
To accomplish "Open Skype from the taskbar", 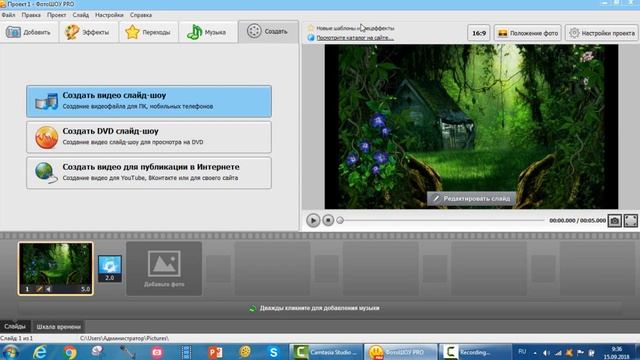I will 273,352.
